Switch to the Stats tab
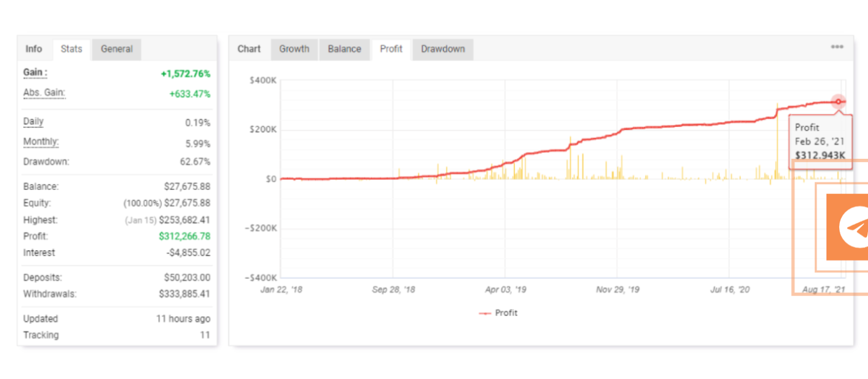This screenshot has height=379, width=868. (x=71, y=49)
